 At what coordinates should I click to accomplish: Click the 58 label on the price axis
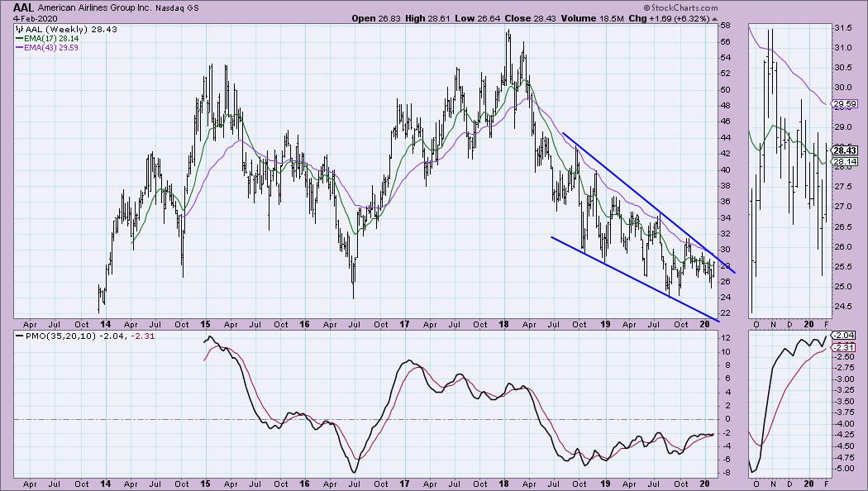click(x=725, y=26)
